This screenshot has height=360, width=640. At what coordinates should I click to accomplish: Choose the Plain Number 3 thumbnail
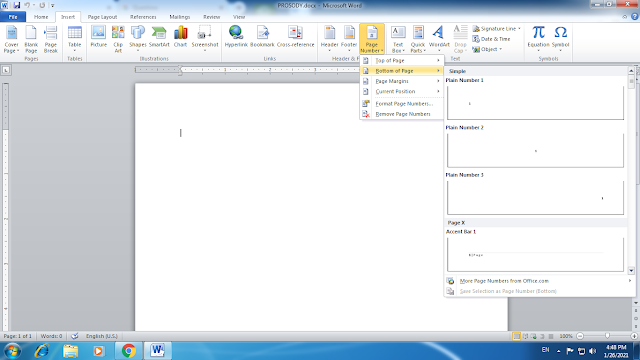pyautogui.click(x=536, y=197)
